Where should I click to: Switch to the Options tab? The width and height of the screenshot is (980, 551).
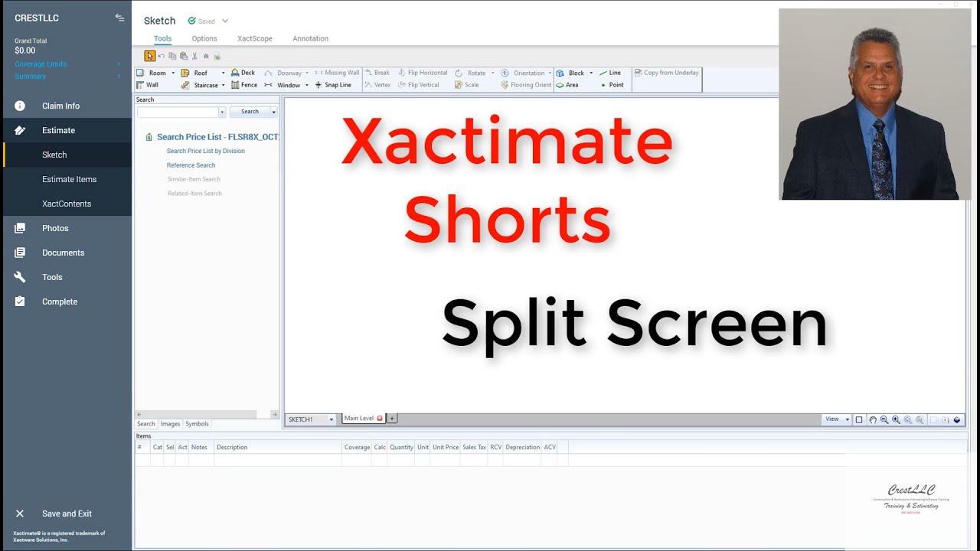pyautogui.click(x=204, y=38)
